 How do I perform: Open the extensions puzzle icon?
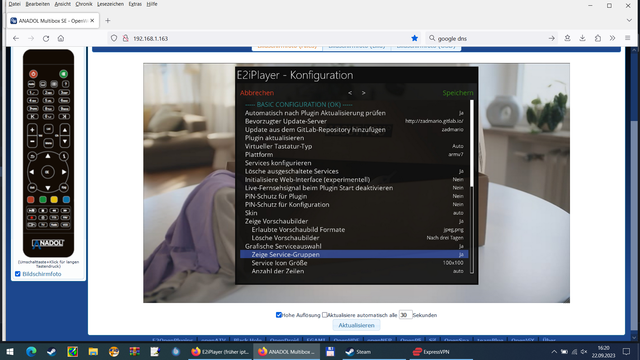coord(598,38)
